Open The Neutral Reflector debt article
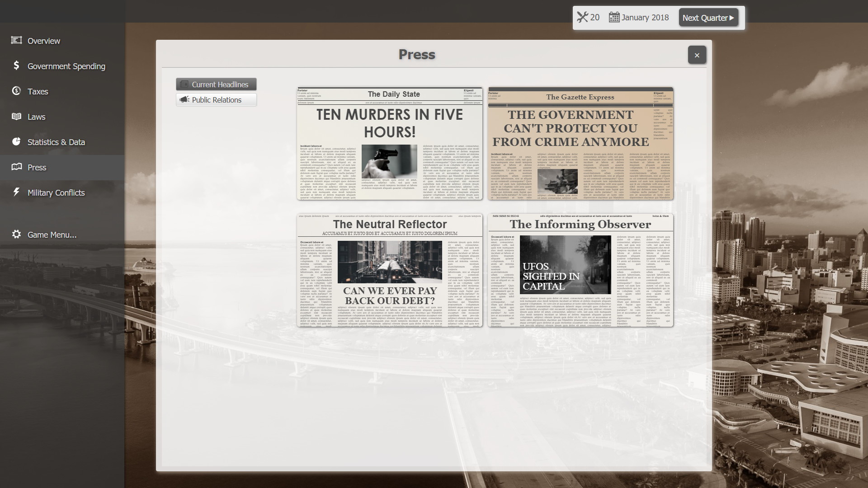This screenshot has width=868, height=488. 389,269
